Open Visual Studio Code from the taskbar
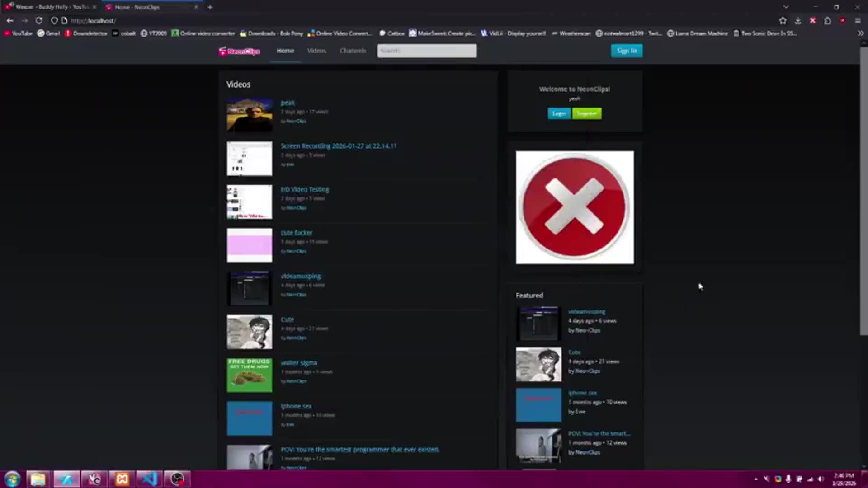The height and width of the screenshot is (488, 868). click(x=149, y=479)
